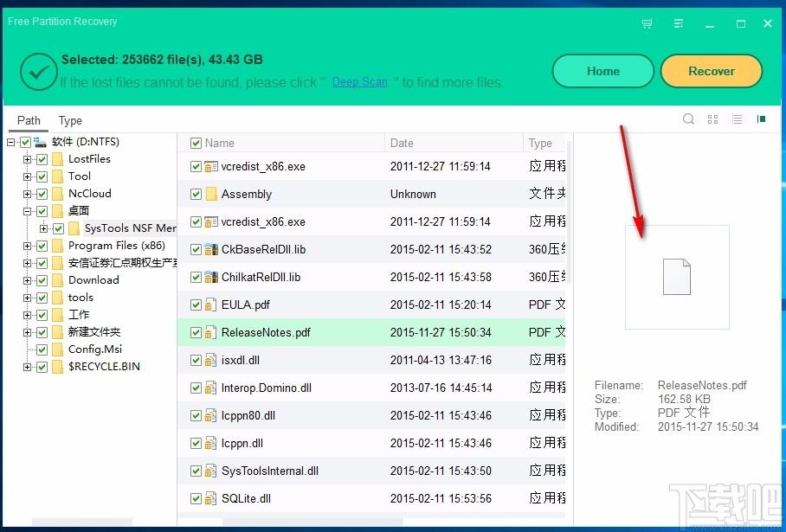Uncheck the Assembly folder checkbox

pos(196,194)
